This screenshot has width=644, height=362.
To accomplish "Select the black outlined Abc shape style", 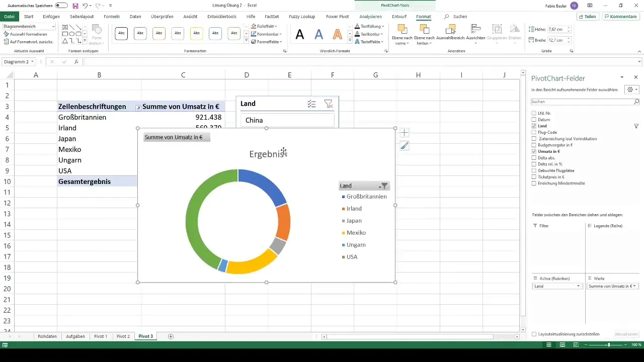I will (x=121, y=34).
